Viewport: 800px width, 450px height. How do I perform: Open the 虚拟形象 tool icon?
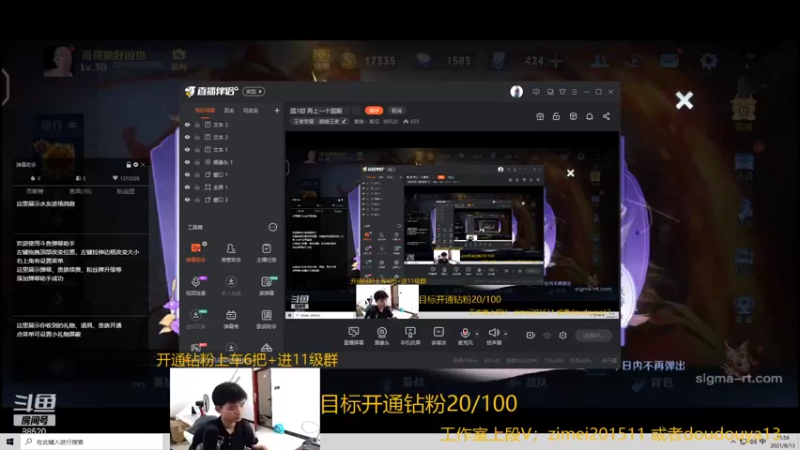(196, 318)
